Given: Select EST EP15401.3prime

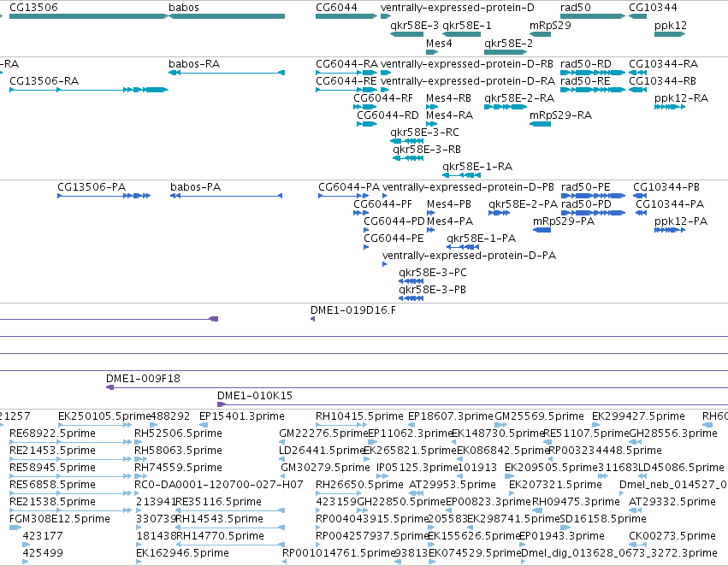Looking at the screenshot, I should click(x=204, y=425).
